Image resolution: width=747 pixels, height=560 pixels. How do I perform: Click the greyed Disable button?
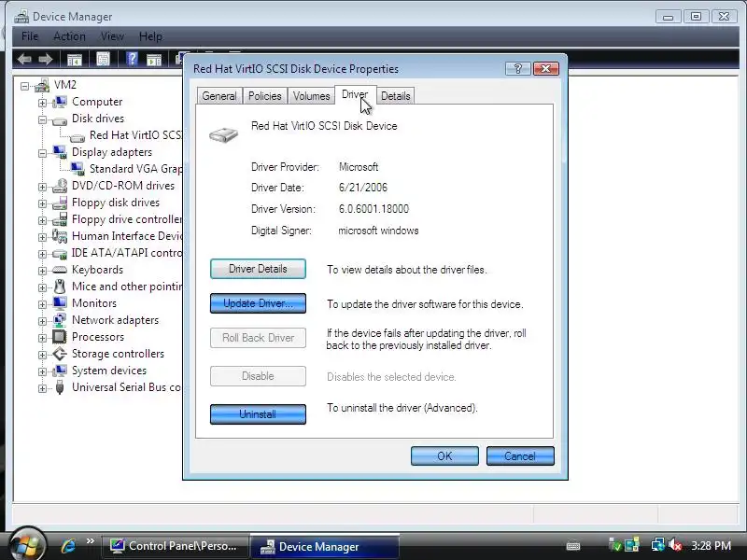[259, 376]
